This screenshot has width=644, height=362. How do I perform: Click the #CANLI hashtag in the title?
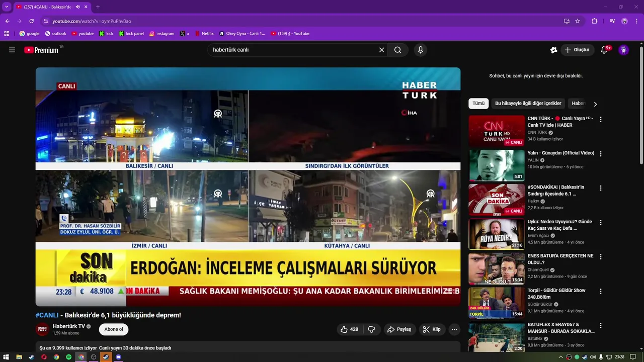click(x=47, y=315)
